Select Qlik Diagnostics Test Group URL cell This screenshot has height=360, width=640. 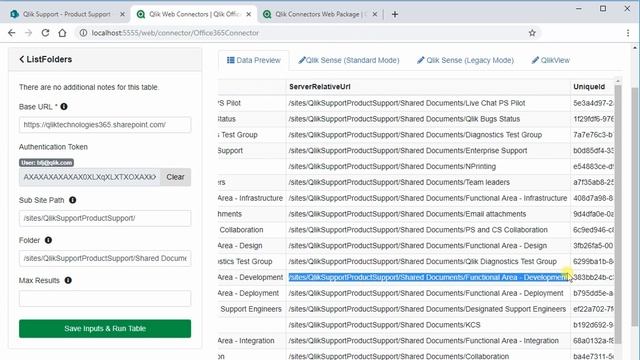click(x=428, y=262)
